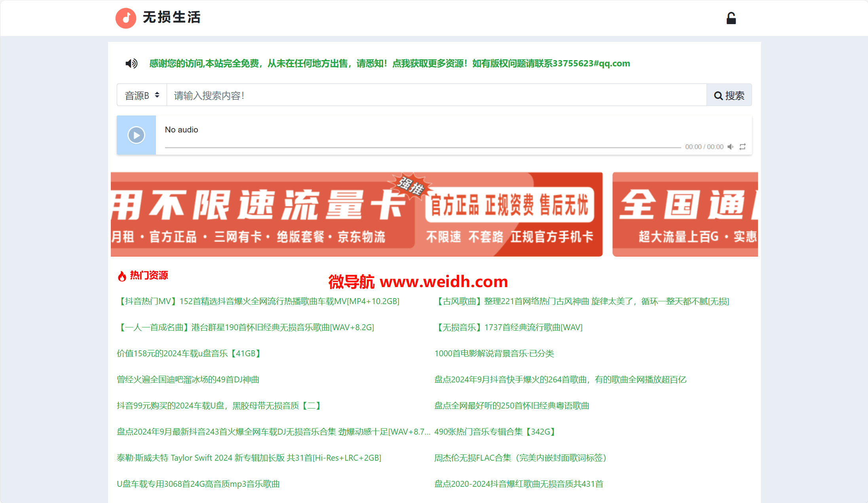Open 490张热门音乐专辑合集 link
Image resolution: width=868 pixels, height=503 pixels.
coord(496,432)
